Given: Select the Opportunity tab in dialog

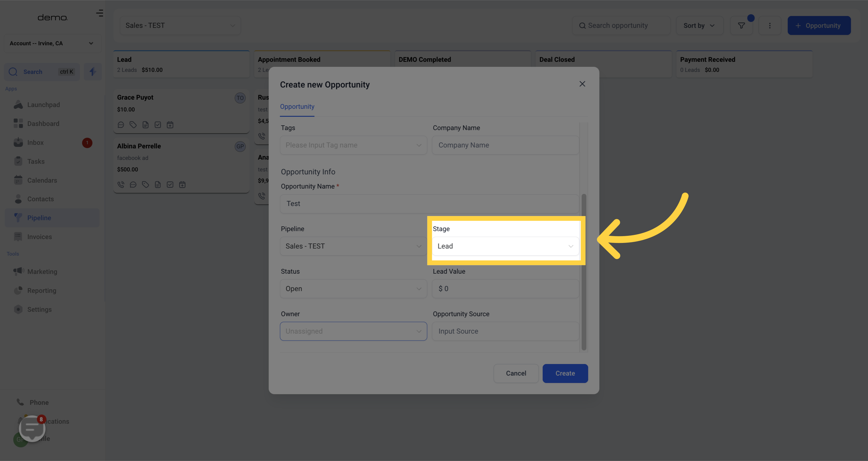Looking at the screenshot, I should pyautogui.click(x=297, y=107).
